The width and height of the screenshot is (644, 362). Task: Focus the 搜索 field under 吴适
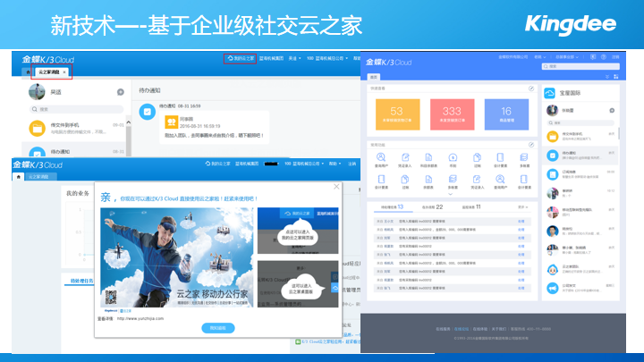[77, 109]
